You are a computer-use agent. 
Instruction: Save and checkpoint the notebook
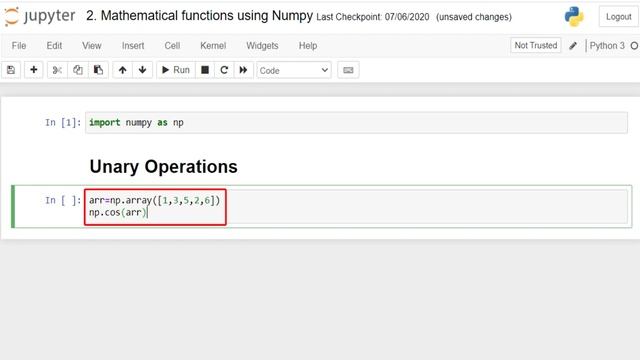11,70
